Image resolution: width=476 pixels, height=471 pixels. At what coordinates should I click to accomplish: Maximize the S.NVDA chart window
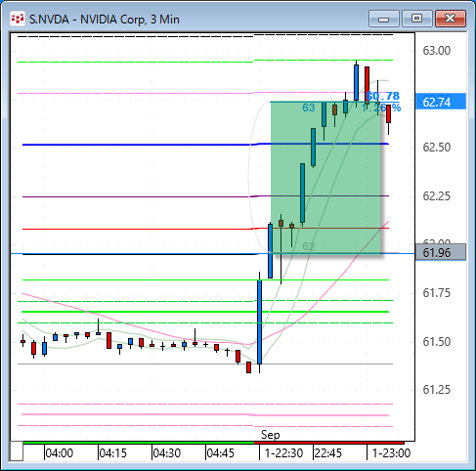416,19
